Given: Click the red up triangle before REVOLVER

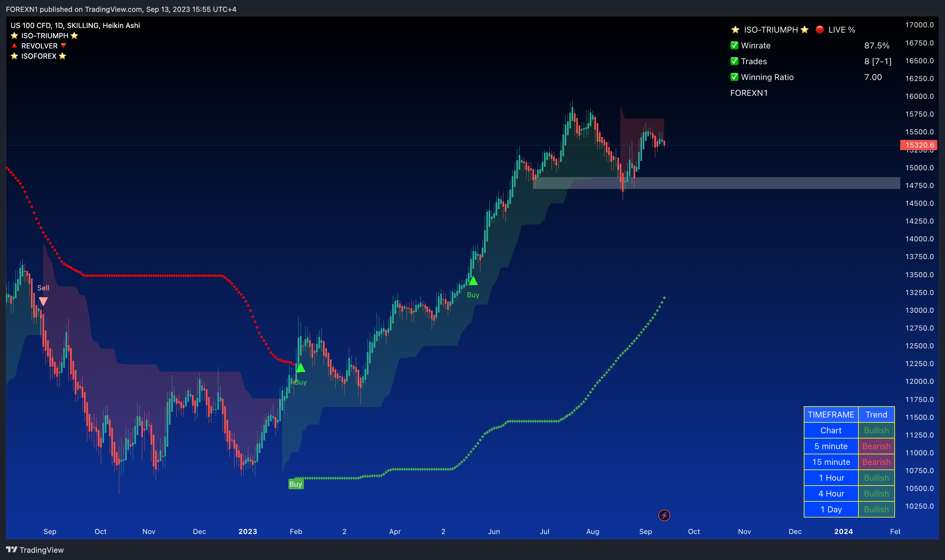Looking at the screenshot, I should [x=14, y=46].
